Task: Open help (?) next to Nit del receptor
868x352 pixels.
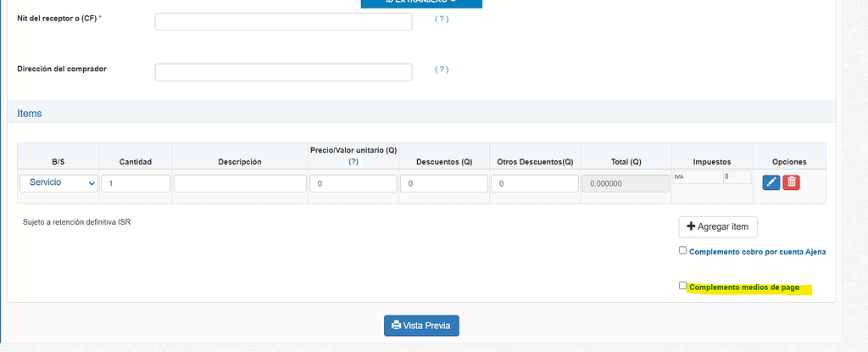Action: point(442,19)
